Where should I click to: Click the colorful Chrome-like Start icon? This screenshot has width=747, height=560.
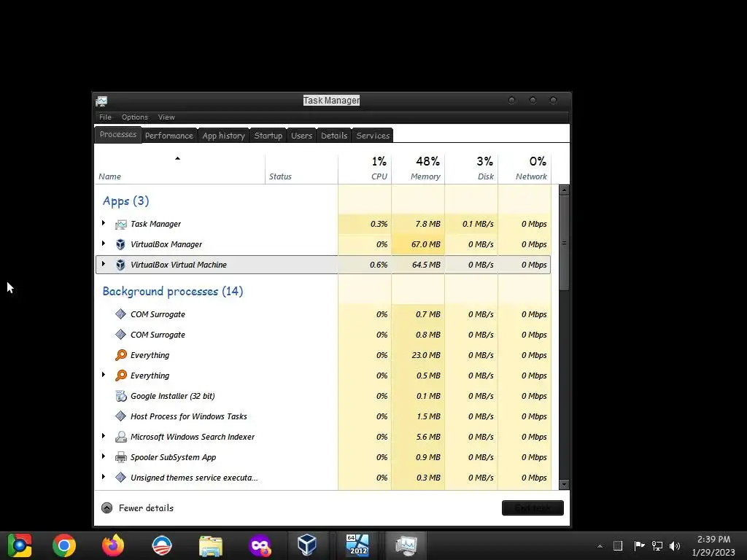tap(19, 545)
